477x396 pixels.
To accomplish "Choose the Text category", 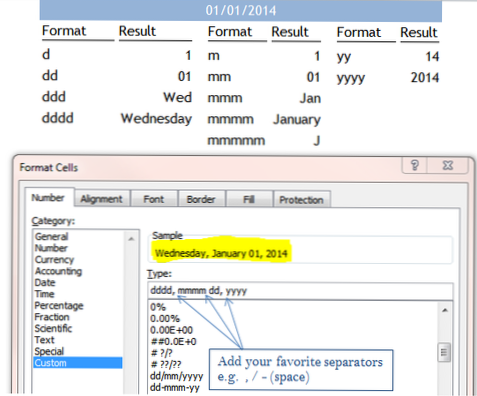I will coord(44,340).
